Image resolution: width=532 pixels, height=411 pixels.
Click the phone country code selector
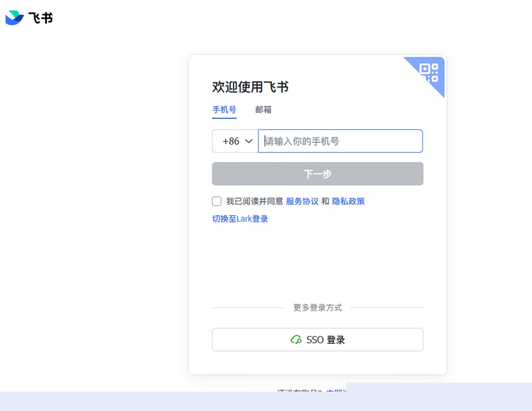(235, 141)
